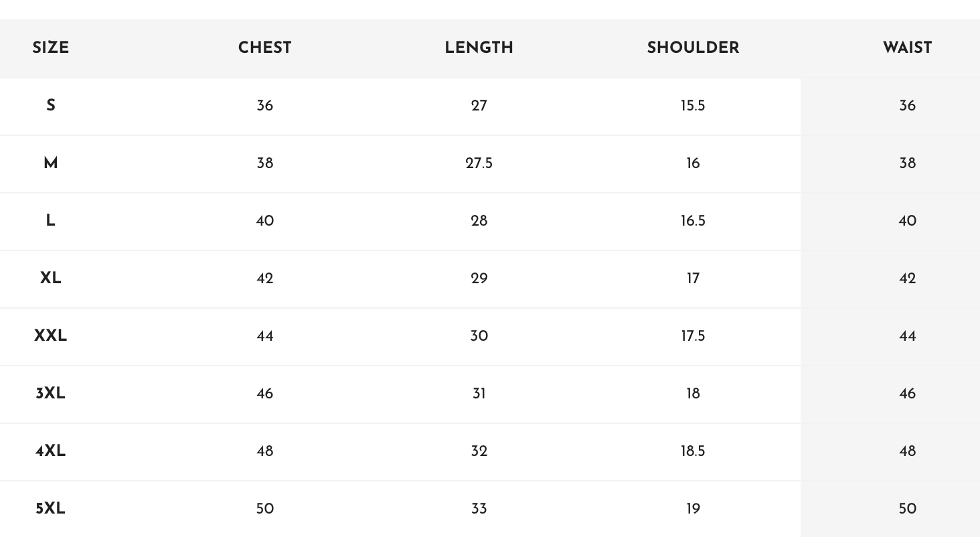Select the M size row label
Screen dimensions: 980x537
pos(51,163)
